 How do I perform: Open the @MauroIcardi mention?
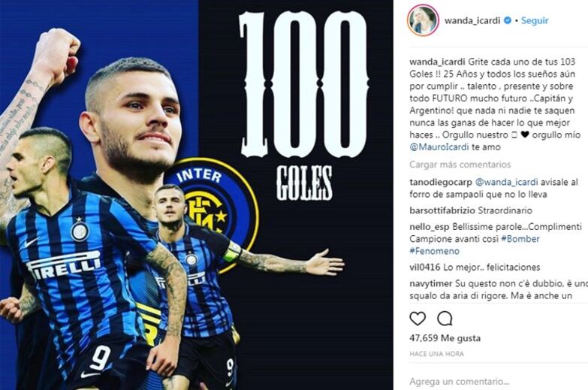(x=439, y=147)
